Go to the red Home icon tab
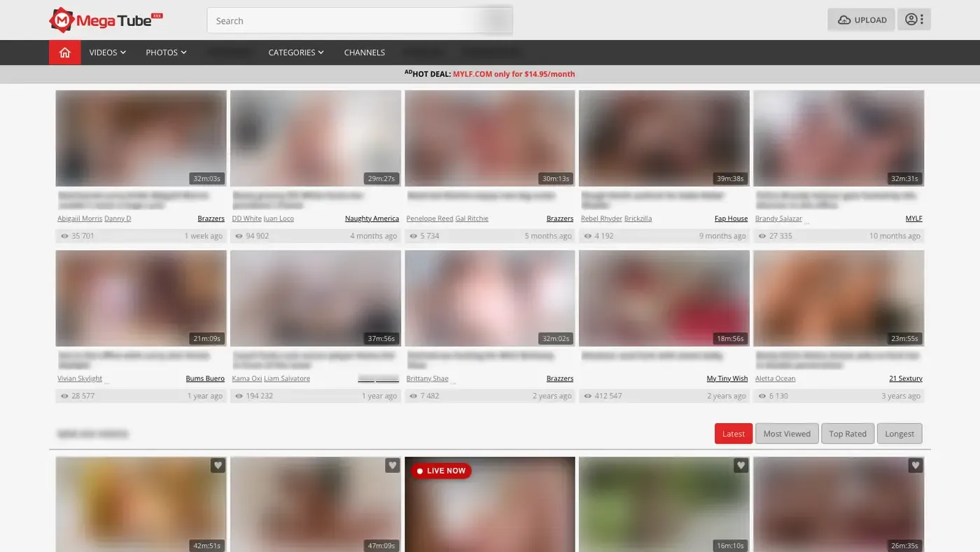980x552 pixels. pyautogui.click(x=65, y=53)
